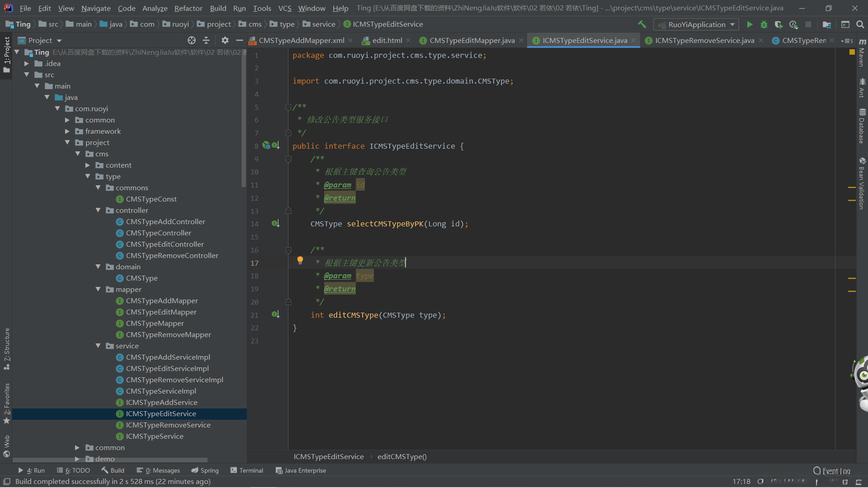Expand the content folder under cms
The image size is (868, 488).
click(x=88, y=165)
